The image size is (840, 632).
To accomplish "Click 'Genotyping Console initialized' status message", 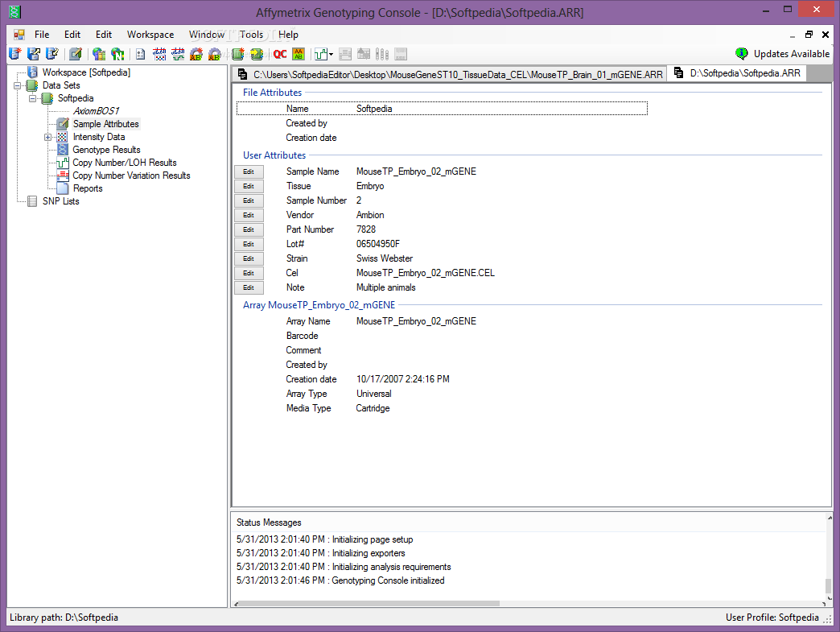I will pos(388,580).
